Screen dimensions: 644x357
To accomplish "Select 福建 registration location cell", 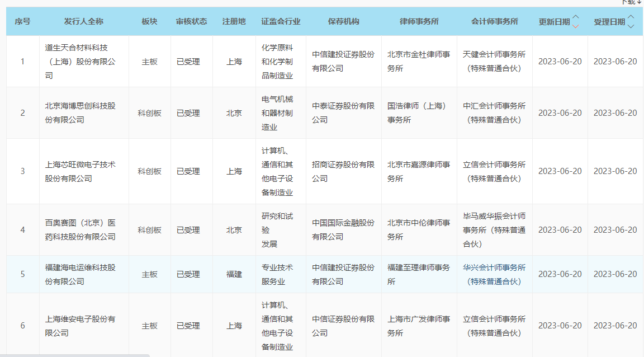I will point(234,274).
